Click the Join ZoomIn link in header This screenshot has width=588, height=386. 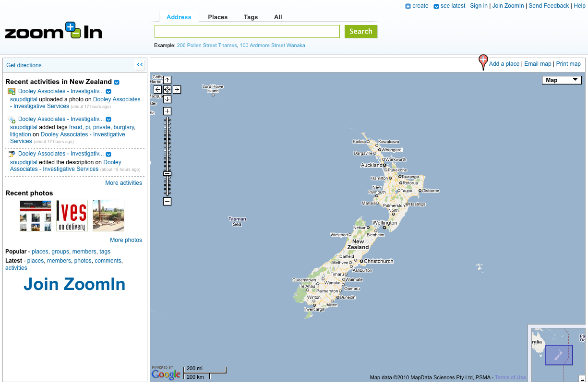pyautogui.click(x=508, y=6)
